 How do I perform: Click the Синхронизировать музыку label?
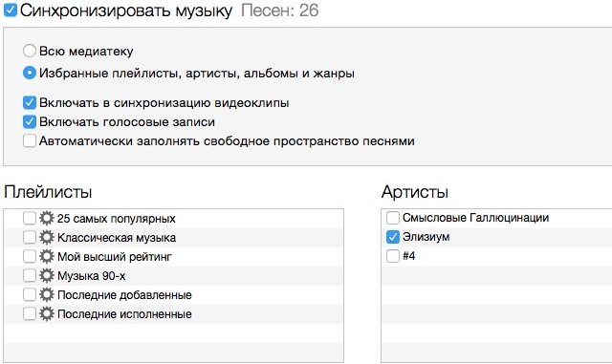(x=126, y=11)
